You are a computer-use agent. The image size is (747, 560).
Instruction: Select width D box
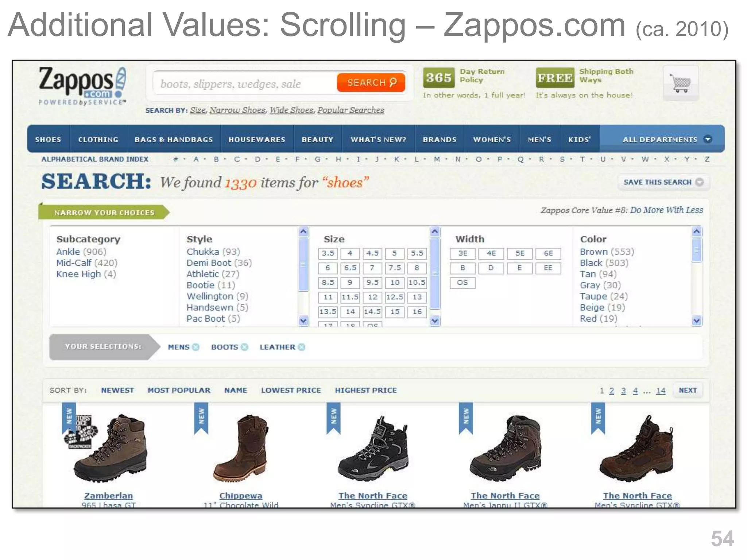tap(491, 268)
